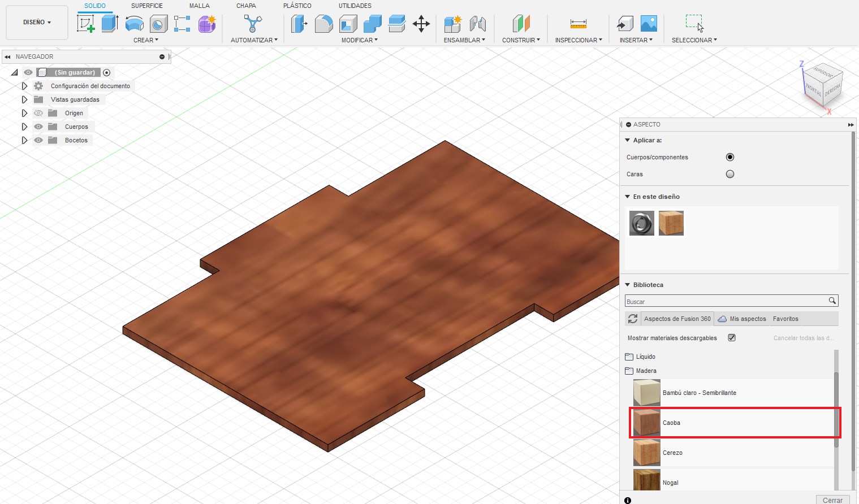Click the refresh icon in library tabs
This screenshot has width=859, height=504.
coord(633,319)
